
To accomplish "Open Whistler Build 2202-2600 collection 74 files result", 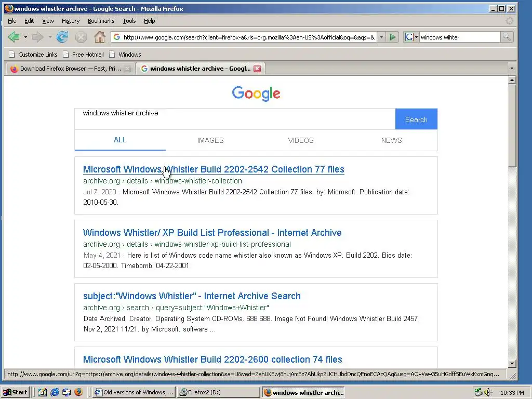I will 212,360.
